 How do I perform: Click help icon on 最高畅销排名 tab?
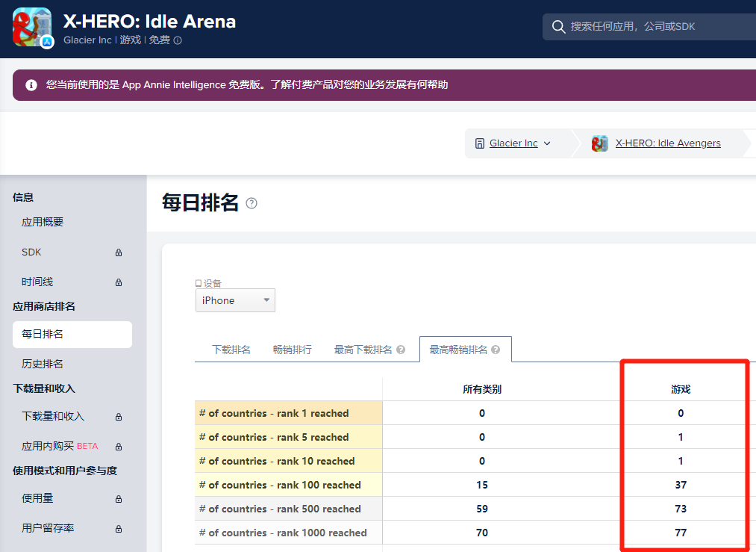495,350
